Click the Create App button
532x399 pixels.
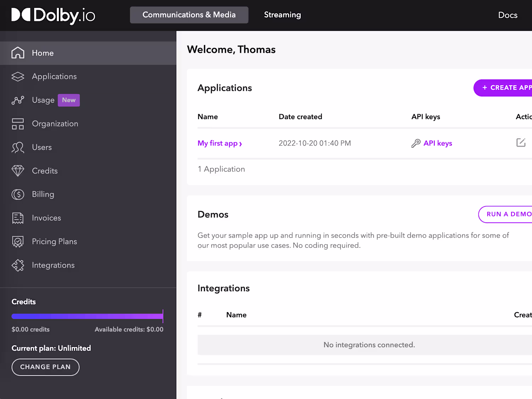click(503, 88)
